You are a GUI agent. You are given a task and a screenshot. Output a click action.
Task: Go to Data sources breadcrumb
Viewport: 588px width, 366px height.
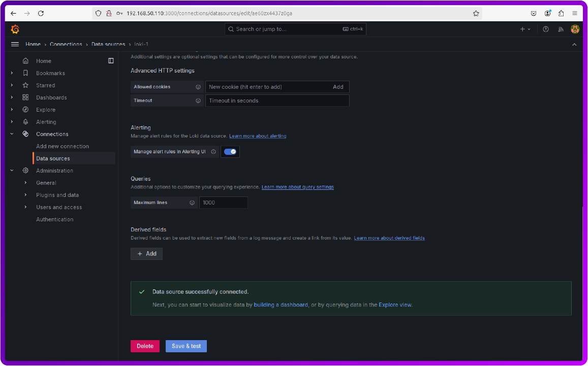tap(108, 44)
